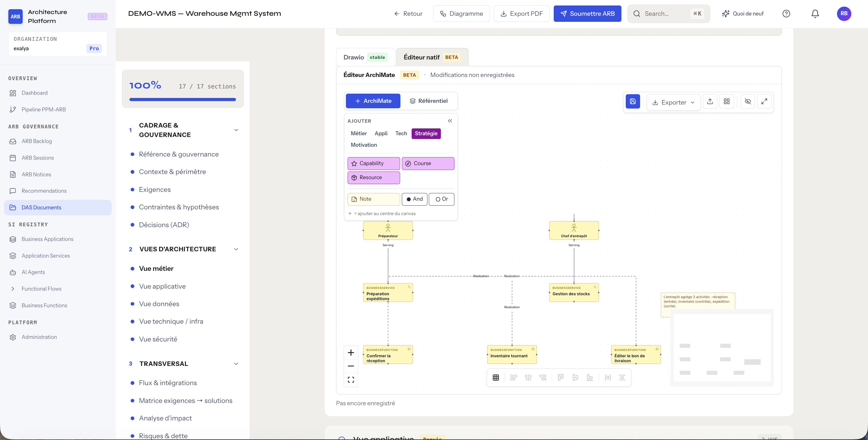Select the Éditeur natif BETA tab
Screen dimensions: 868x440
click(x=432, y=57)
